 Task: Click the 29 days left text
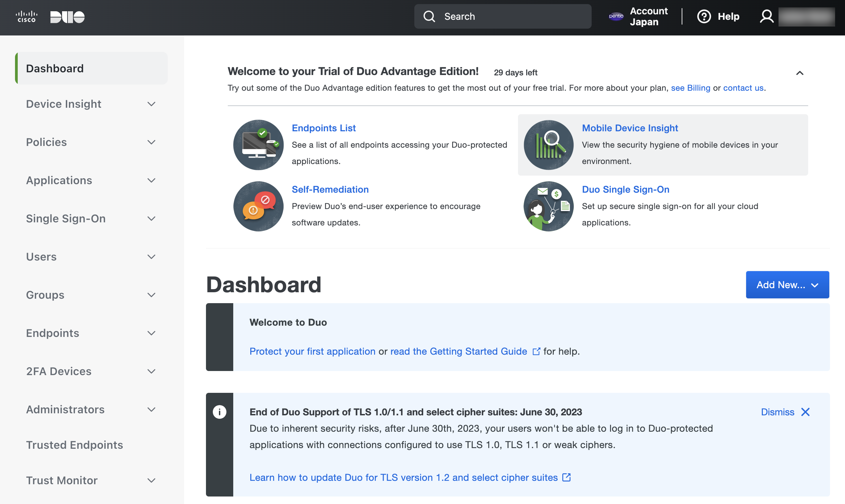coord(516,73)
